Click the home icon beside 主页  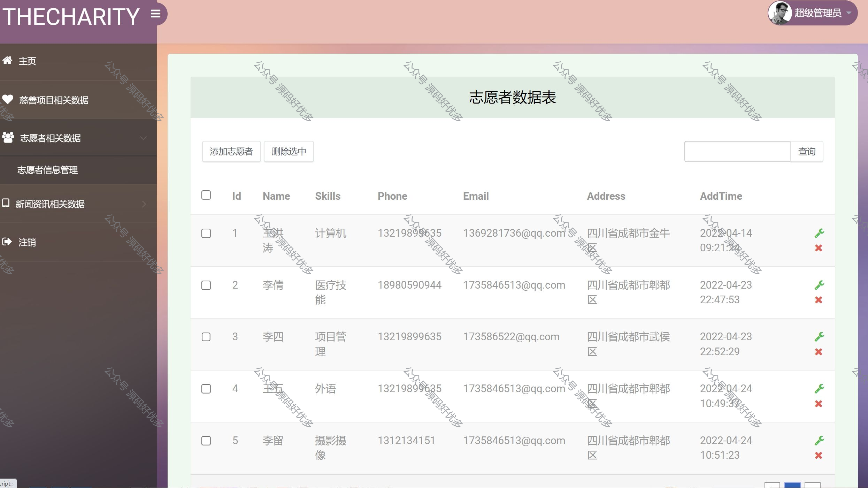click(7, 60)
